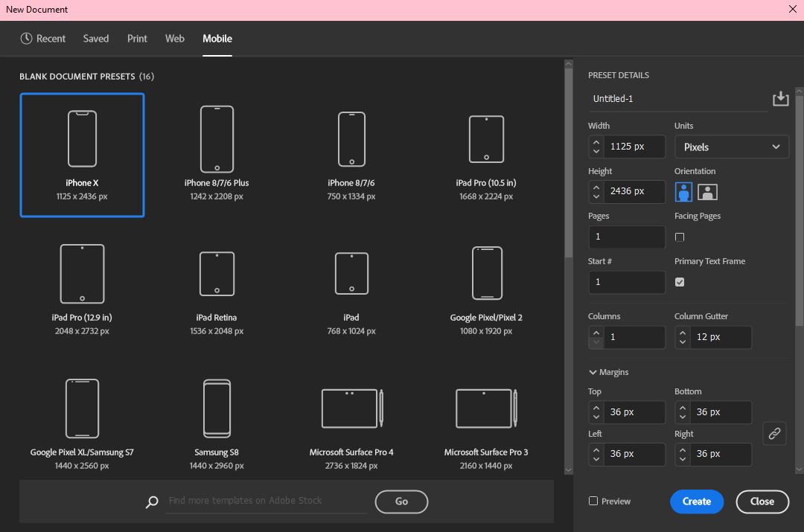Choose the iPad Pro (12.9 in) preset

[x=82, y=289]
